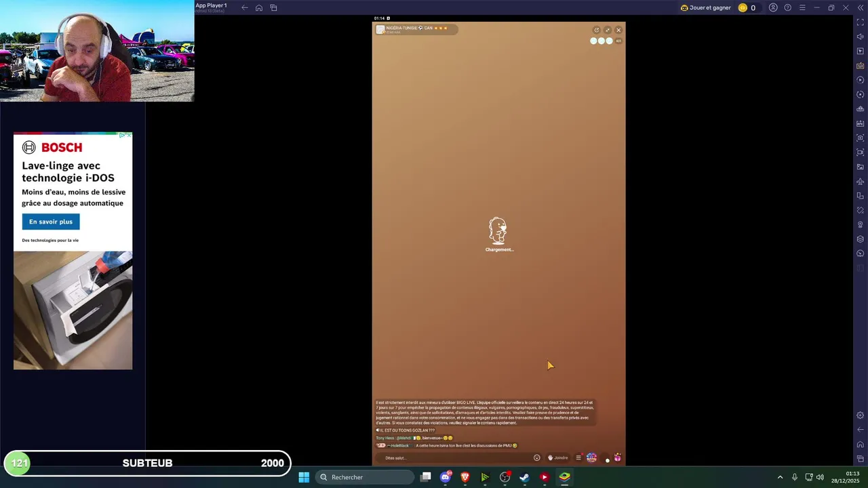Open the media folder sidebar icon
Viewport: 868px width, 488px height.
860,167
